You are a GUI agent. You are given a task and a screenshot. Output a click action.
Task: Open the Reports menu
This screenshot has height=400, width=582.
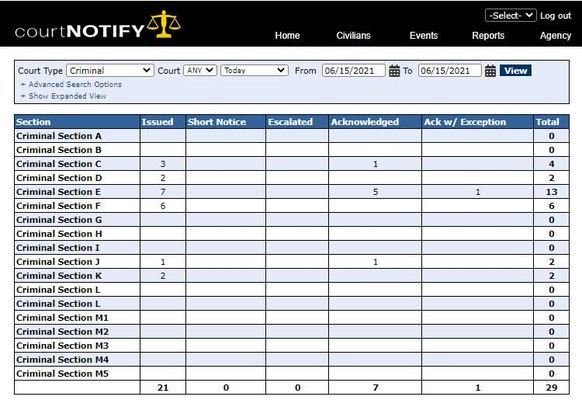click(x=488, y=36)
